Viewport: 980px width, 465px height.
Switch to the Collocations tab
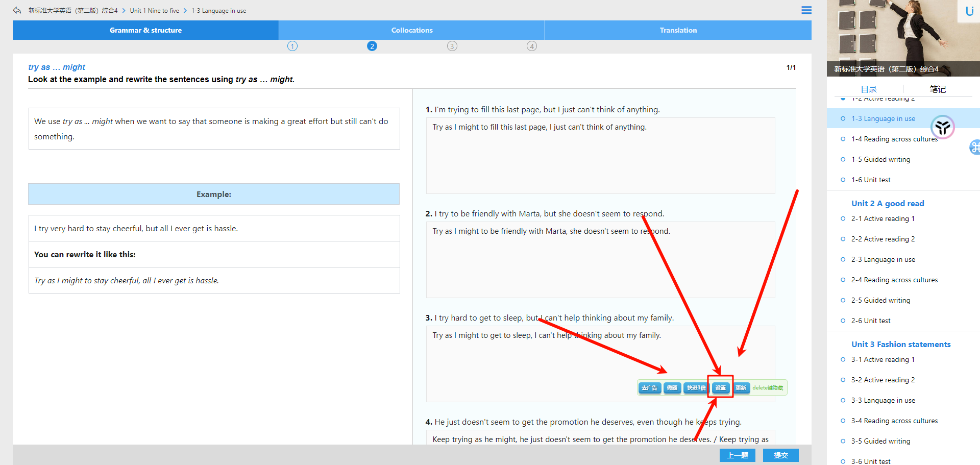click(x=412, y=30)
